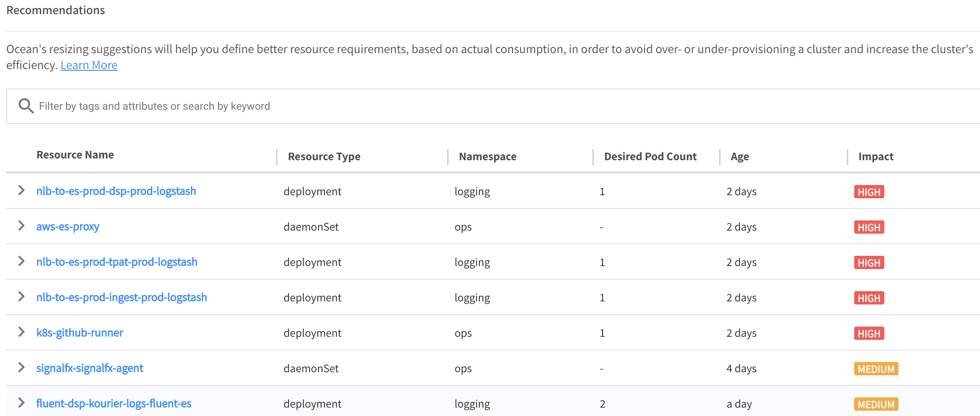Click the search magnifier icon
Viewport: 980px width, 416px height.
[26, 106]
